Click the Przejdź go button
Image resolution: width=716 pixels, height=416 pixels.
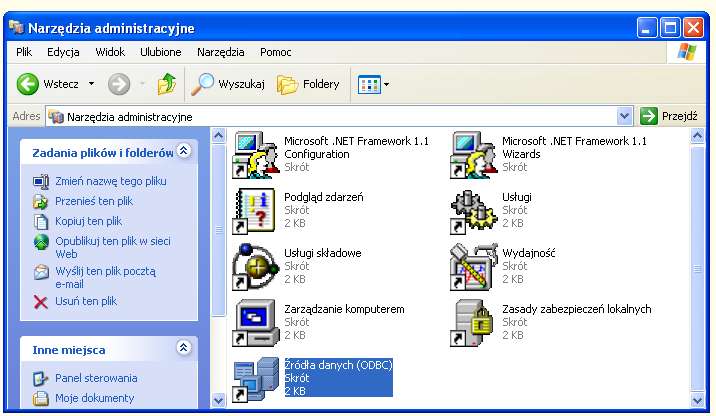(x=669, y=116)
